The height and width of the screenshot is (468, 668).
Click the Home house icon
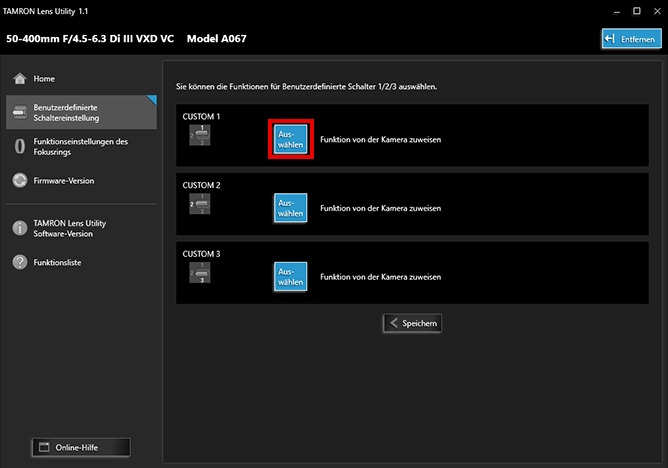20,79
